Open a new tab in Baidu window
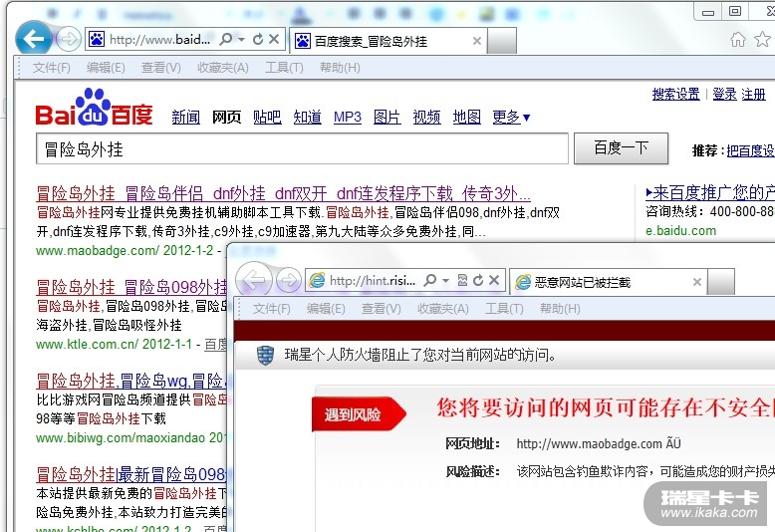 [x=502, y=41]
